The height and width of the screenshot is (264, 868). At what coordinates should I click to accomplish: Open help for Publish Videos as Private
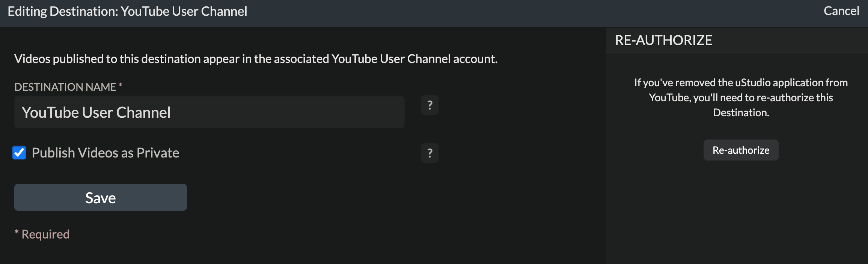point(429,153)
